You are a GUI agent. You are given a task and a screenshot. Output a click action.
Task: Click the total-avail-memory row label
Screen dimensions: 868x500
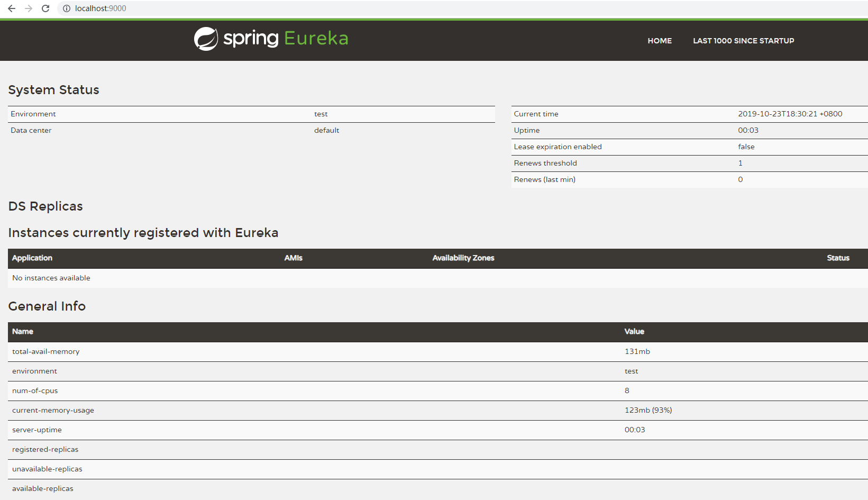[x=45, y=351]
